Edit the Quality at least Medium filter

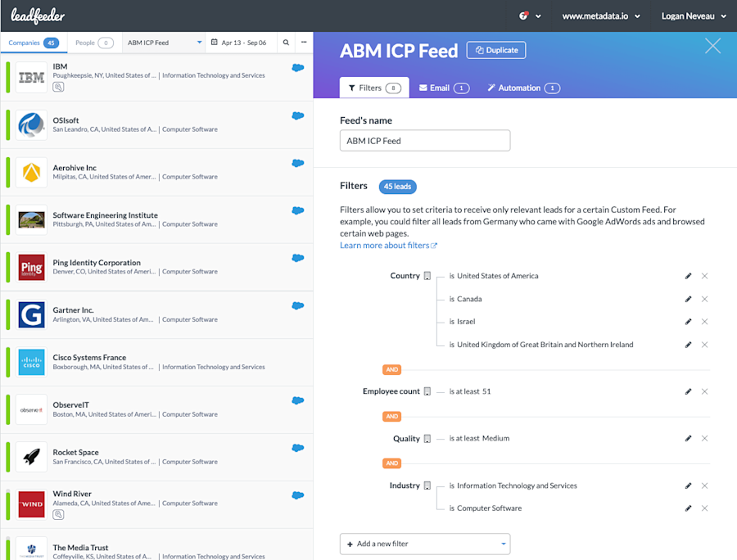(x=688, y=438)
